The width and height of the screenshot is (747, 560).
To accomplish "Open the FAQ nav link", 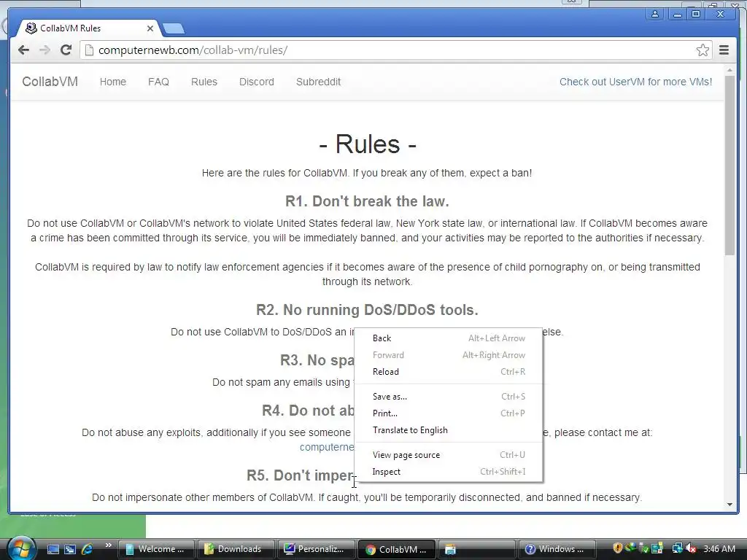I will coord(158,82).
